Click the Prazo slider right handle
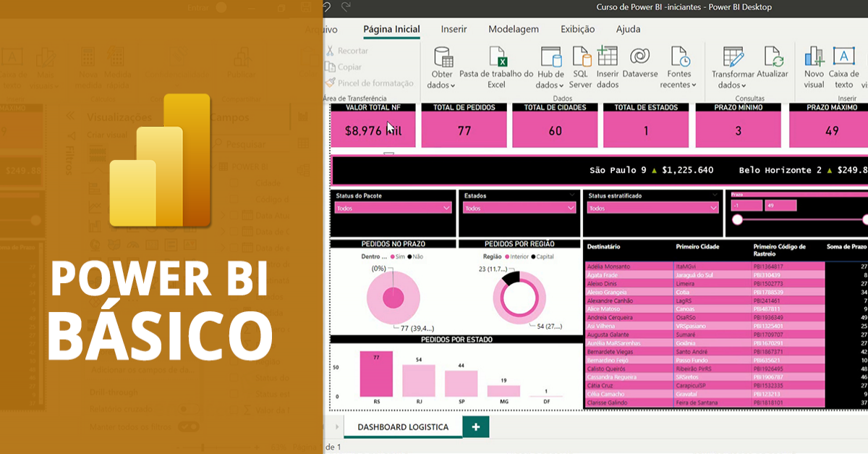 (866, 219)
